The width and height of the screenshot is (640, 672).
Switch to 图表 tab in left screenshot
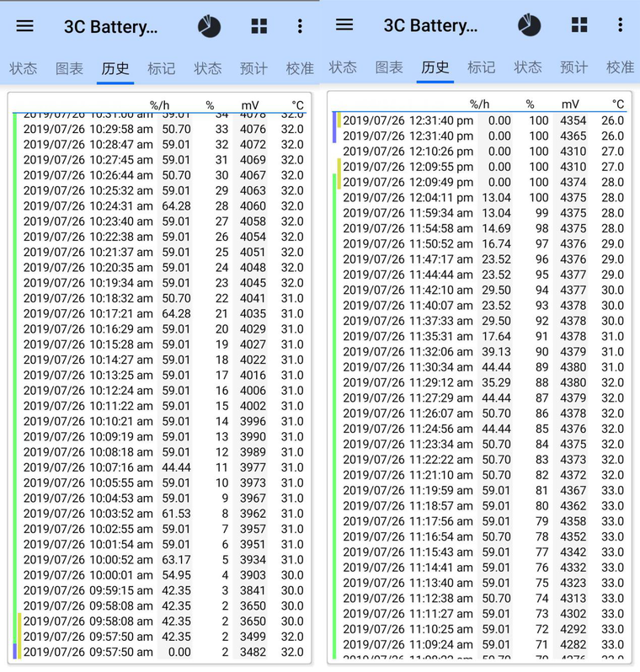(69, 68)
